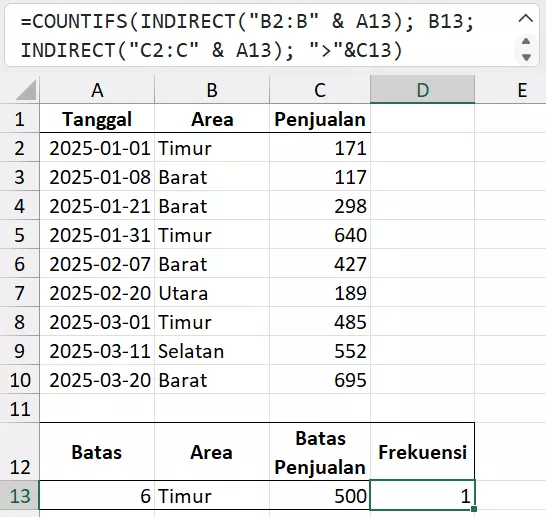
Task: Select row 5 header
Action: click(20, 235)
